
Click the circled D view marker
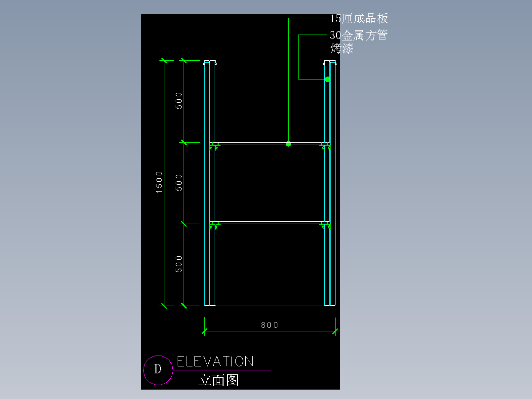coord(158,370)
